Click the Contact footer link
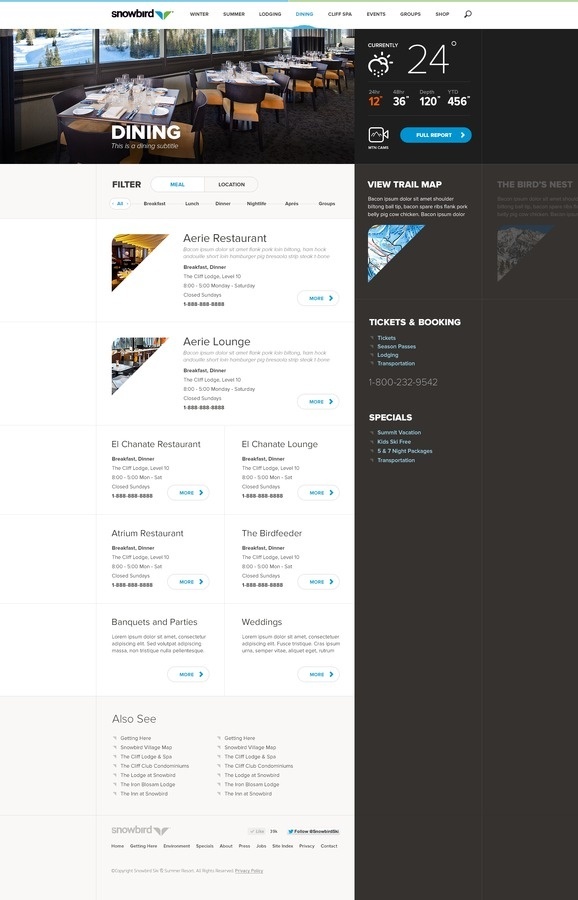This screenshot has height=900, width=578. (x=329, y=846)
